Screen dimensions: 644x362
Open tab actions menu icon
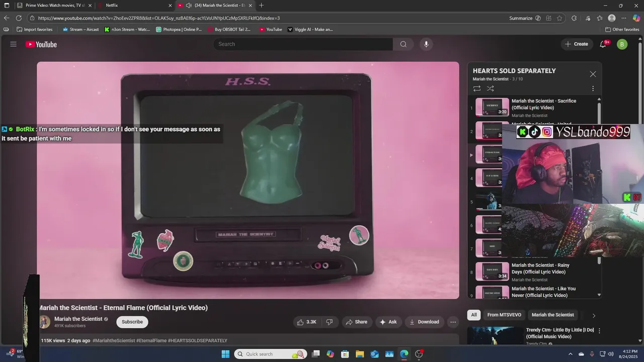(x=7, y=5)
